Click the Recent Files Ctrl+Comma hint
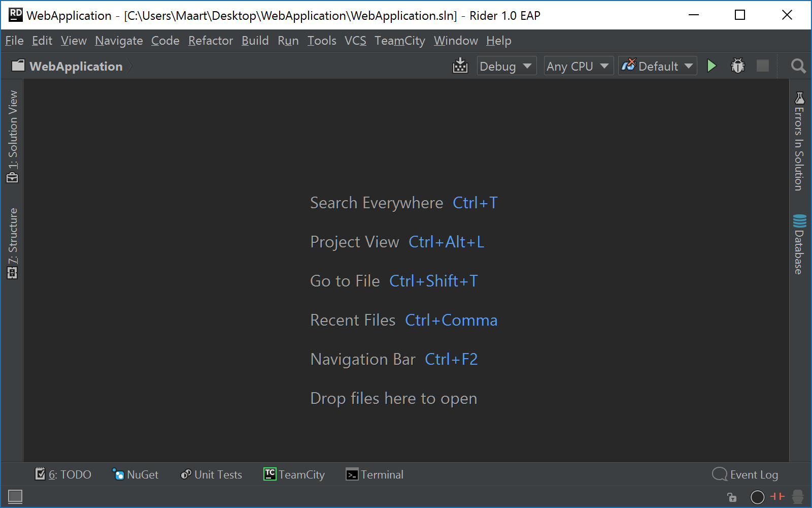812x508 pixels. (404, 320)
